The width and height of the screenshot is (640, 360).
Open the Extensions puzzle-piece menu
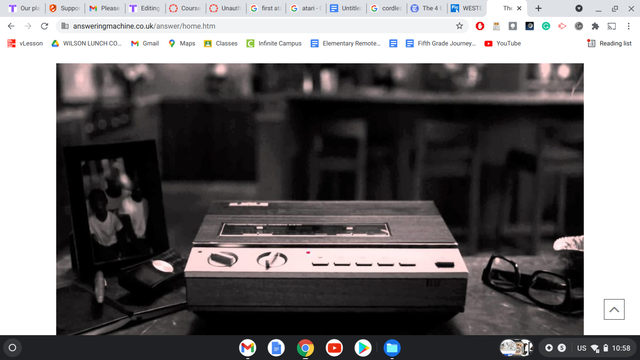tap(595, 26)
